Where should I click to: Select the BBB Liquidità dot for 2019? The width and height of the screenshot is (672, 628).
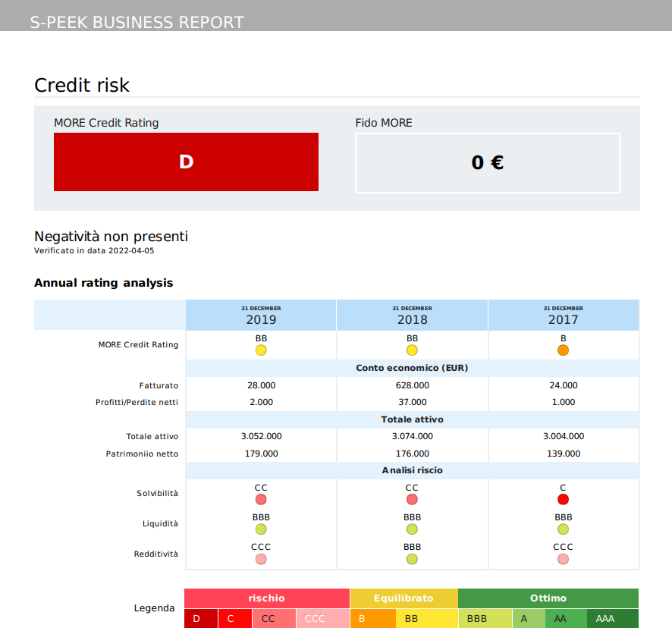(261, 529)
